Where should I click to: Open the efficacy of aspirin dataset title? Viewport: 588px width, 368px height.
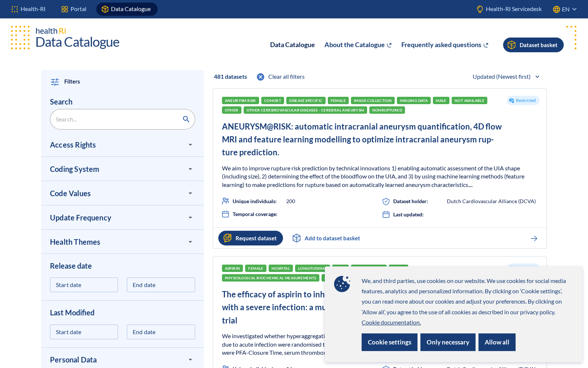[273, 307]
